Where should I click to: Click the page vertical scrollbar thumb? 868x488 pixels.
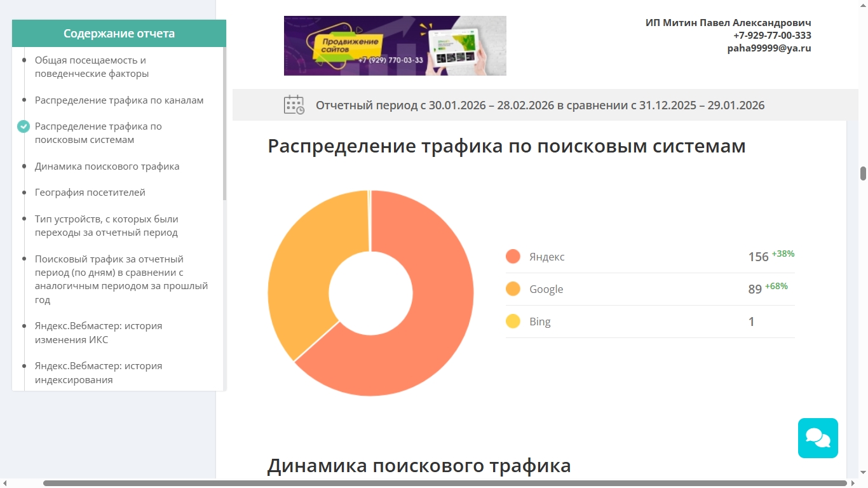(863, 173)
